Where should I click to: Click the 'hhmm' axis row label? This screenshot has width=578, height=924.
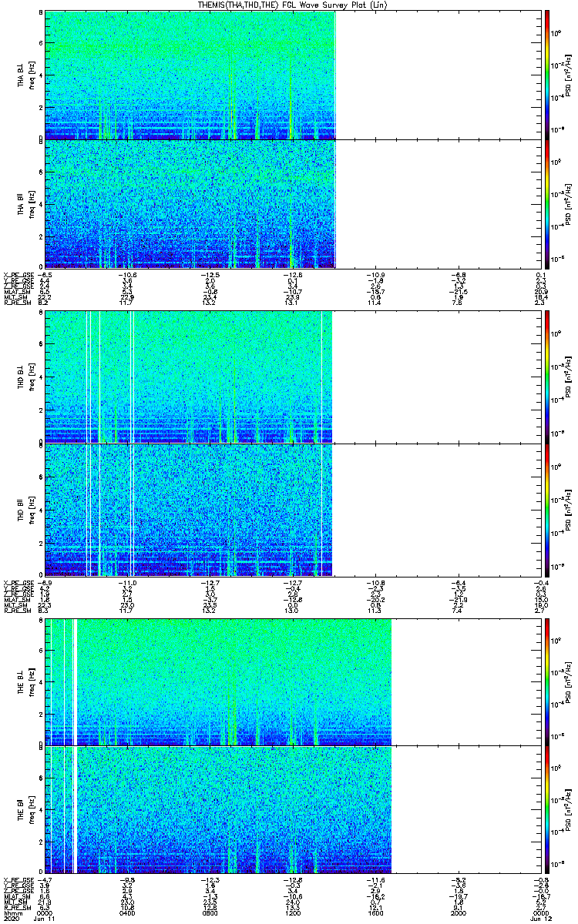click(x=12, y=913)
